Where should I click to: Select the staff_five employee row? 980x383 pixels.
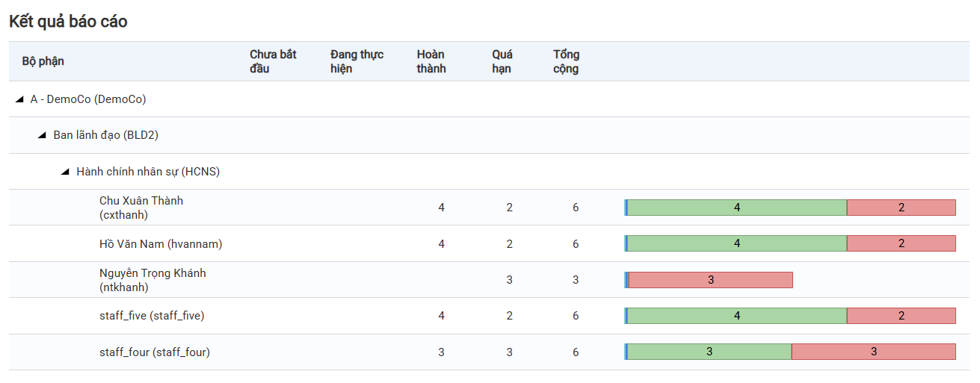[152, 316]
